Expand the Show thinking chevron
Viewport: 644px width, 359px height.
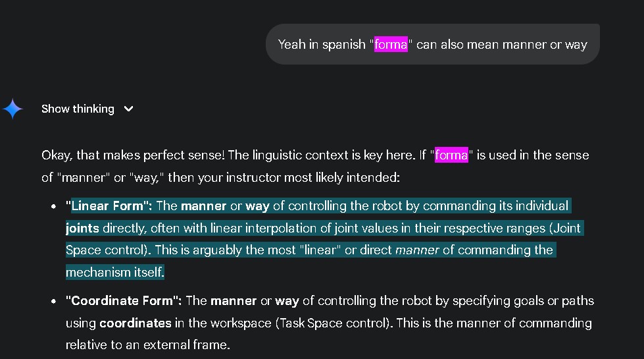(129, 109)
